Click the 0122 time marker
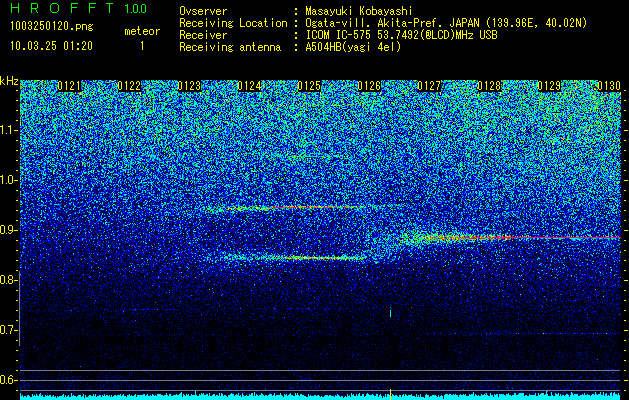 coord(129,86)
